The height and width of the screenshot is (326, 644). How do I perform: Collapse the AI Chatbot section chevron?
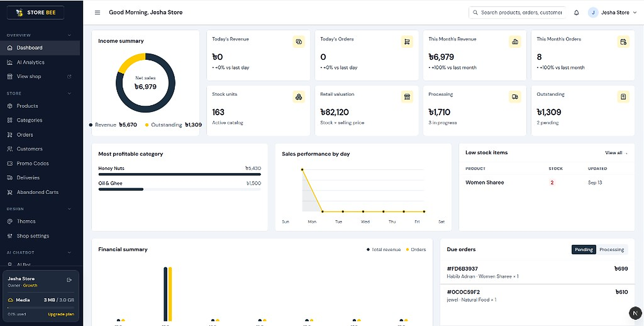pos(69,252)
